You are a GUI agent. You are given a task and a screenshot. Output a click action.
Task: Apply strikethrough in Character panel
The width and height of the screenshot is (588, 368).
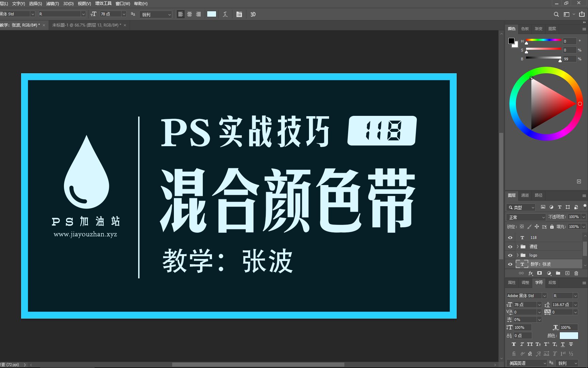(571, 344)
